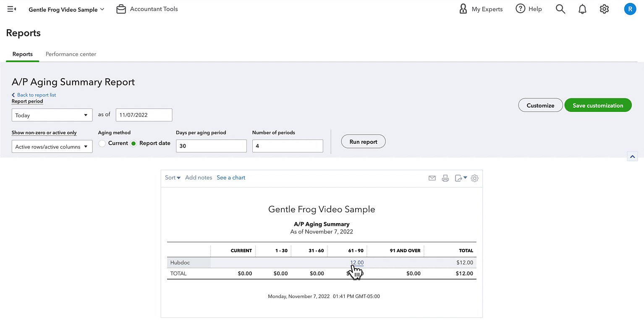
Task: Open the Accountant Tools menu
Action: pyautogui.click(x=147, y=9)
